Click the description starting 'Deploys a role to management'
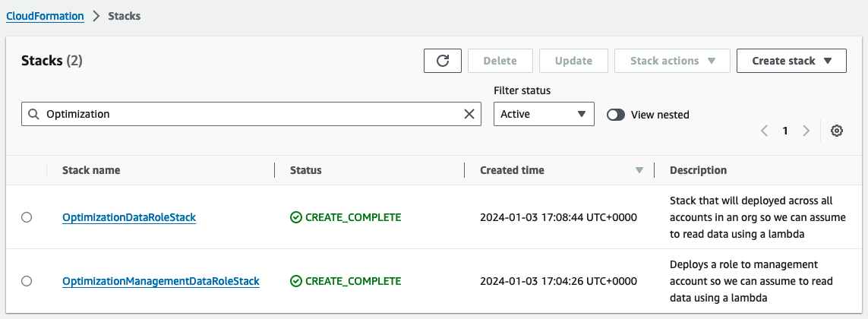Viewport: 868px width, 319px height. pos(751,281)
